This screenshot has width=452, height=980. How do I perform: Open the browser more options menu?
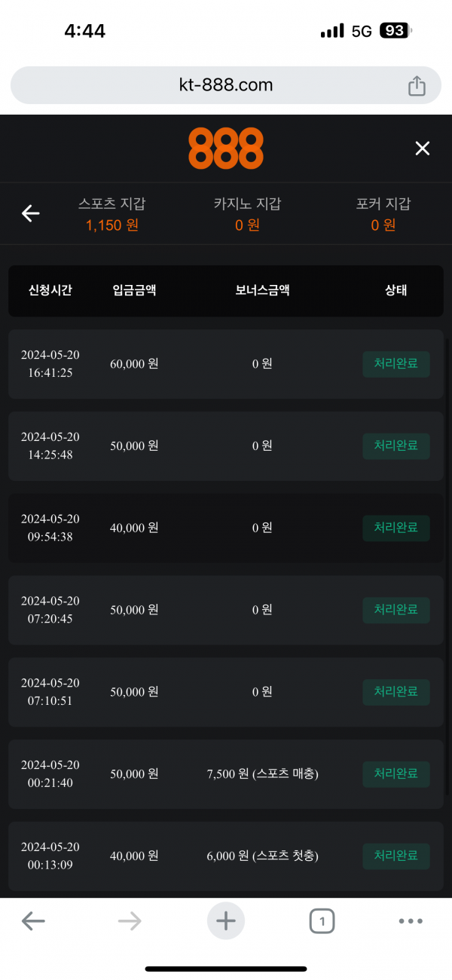[x=411, y=920]
